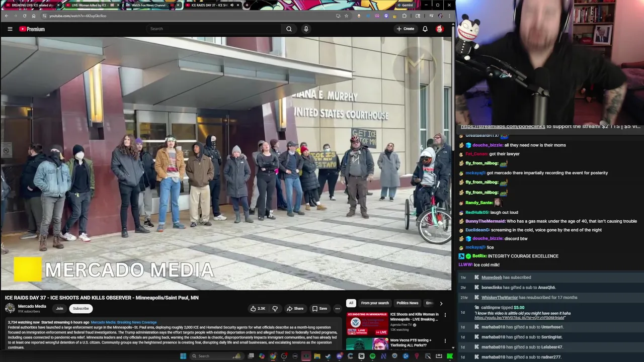The image size is (644, 362).
Task: Select the 'All' filter chip
Action: click(351, 303)
